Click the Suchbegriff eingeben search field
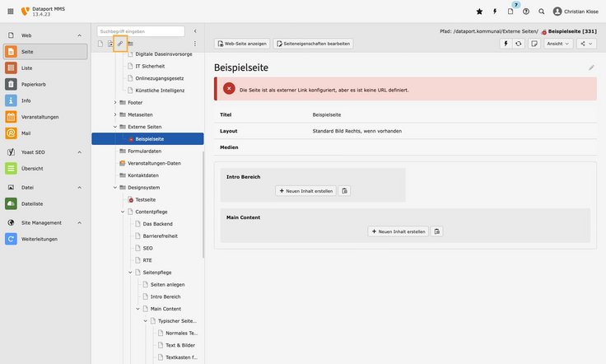The image size is (606, 364). [x=140, y=30]
